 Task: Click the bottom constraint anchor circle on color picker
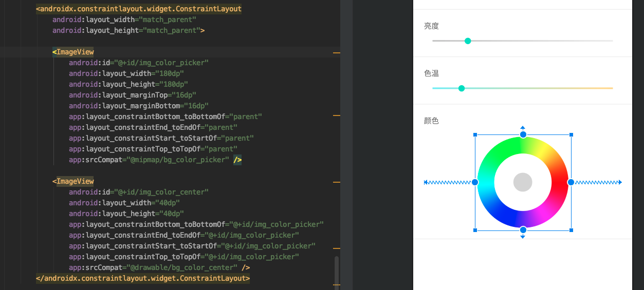tap(523, 230)
